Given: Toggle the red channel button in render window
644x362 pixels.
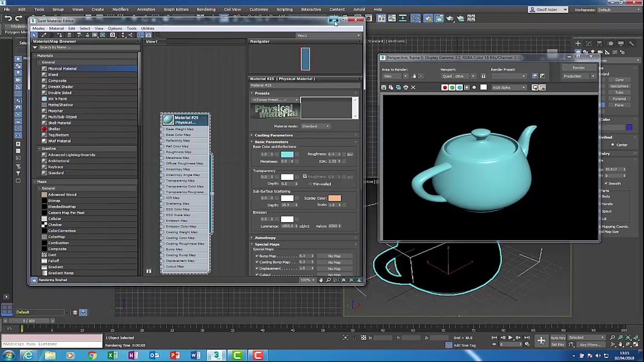Looking at the screenshot, I should pyautogui.click(x=445, y=87).
